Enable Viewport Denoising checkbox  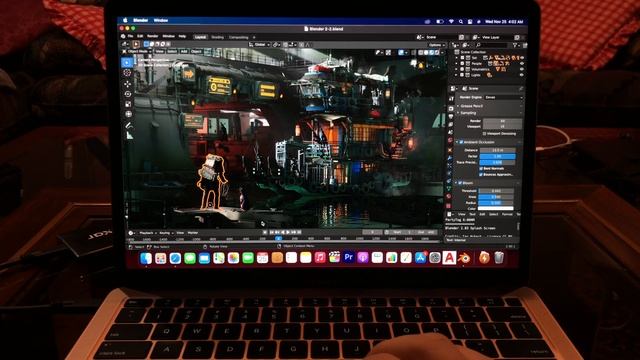tap(484, 133)
